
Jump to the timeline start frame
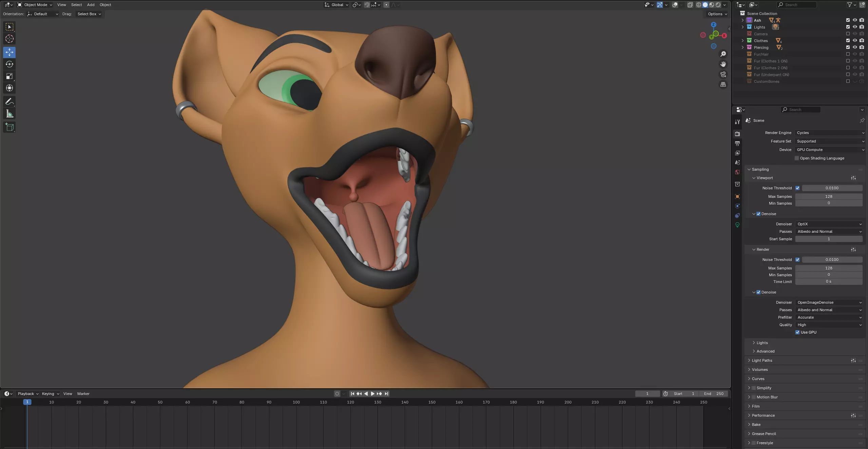coord(352,394)
